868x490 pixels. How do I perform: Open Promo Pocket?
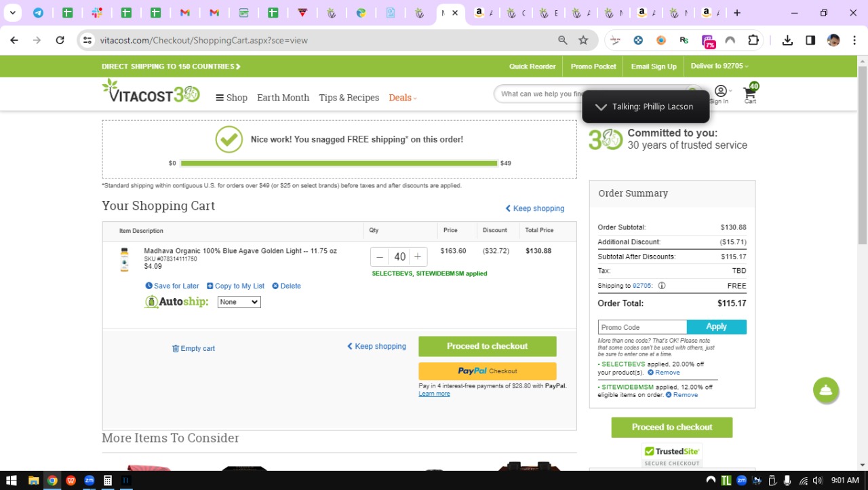point(593,67)
